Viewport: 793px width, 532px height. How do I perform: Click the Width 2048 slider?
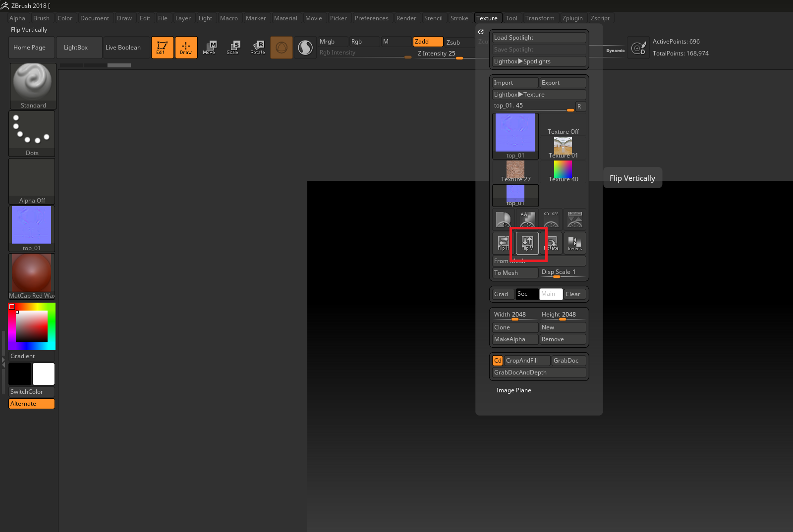[515, 315]
